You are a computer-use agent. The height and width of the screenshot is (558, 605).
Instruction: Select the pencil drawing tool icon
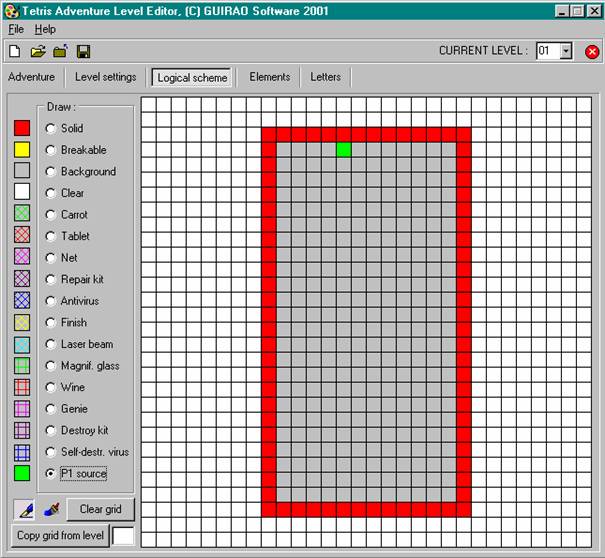coord(24,509)
